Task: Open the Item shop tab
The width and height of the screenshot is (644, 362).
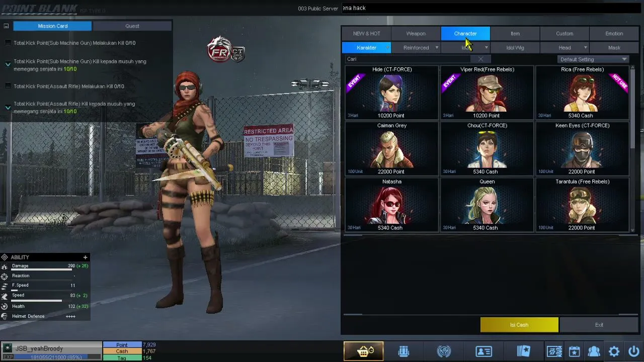Action: 515,34
